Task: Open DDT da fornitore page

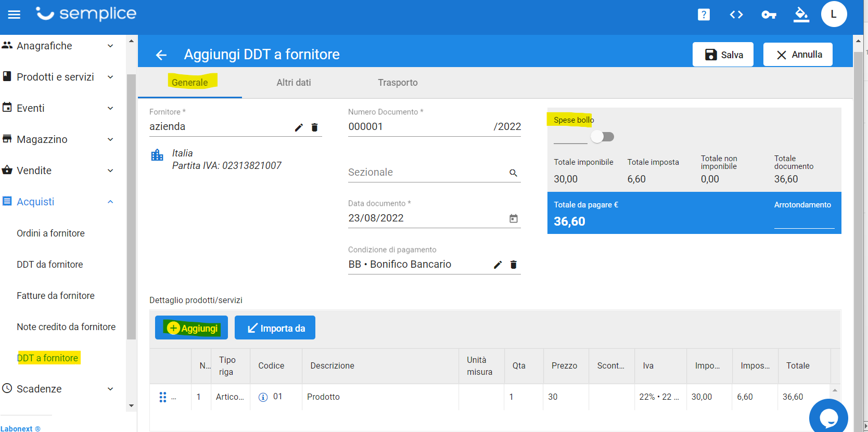Action: tap(50, 265)
